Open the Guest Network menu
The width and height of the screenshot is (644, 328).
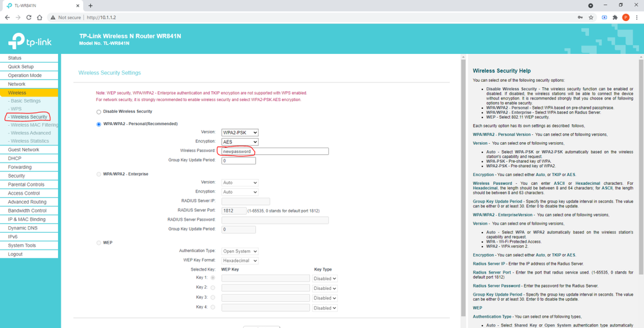coord(29,150)
